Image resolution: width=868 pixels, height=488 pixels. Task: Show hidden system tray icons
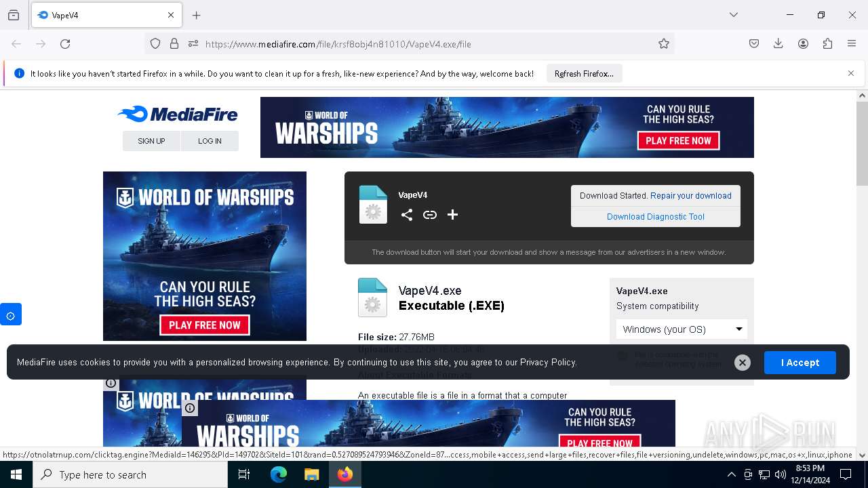point(731,474)
